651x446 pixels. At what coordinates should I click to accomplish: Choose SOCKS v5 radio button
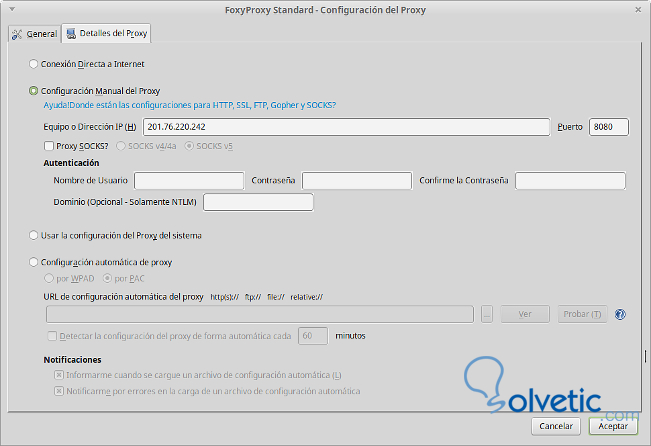189,146
